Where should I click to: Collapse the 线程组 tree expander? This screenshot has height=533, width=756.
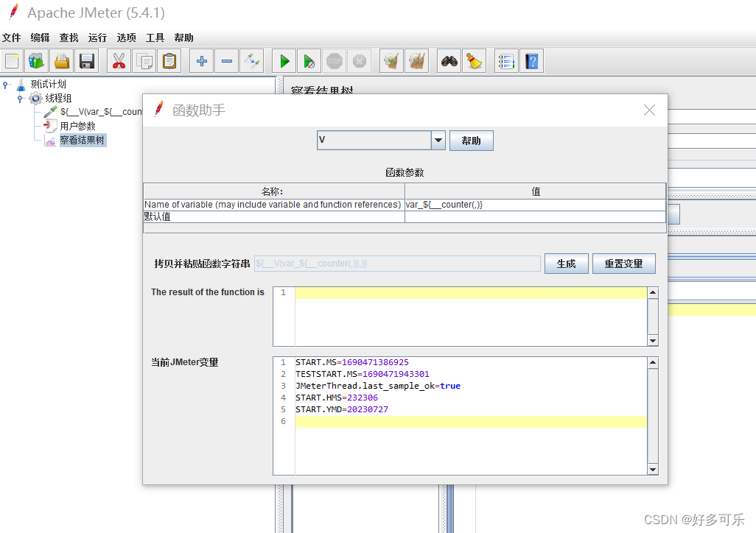point(20,99)
